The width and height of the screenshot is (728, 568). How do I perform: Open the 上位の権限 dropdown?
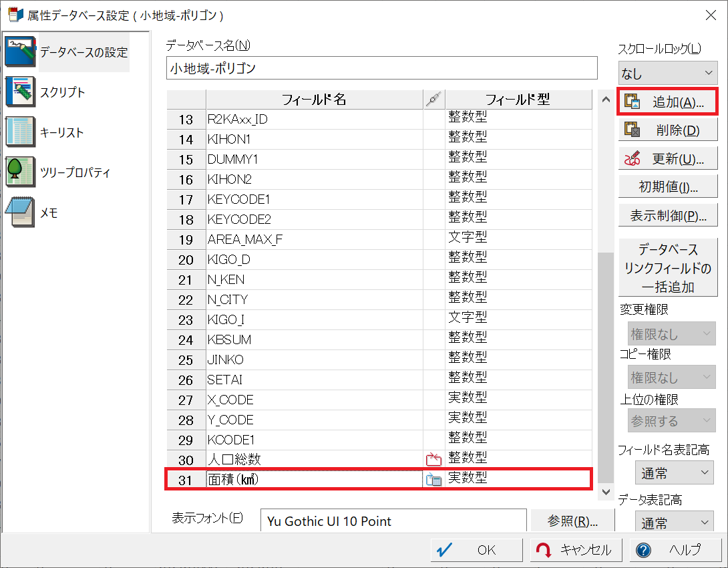[671, 421]
